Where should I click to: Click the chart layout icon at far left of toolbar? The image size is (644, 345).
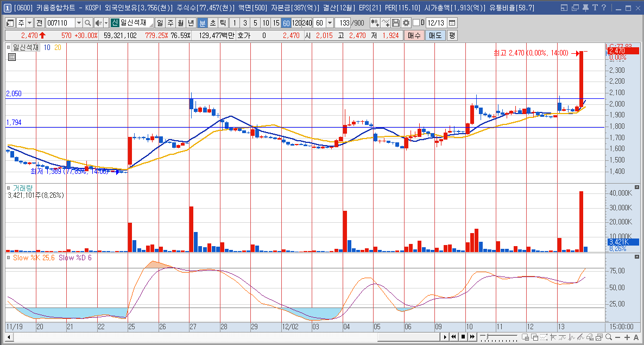pyautogui.click(x=10, y=23)
